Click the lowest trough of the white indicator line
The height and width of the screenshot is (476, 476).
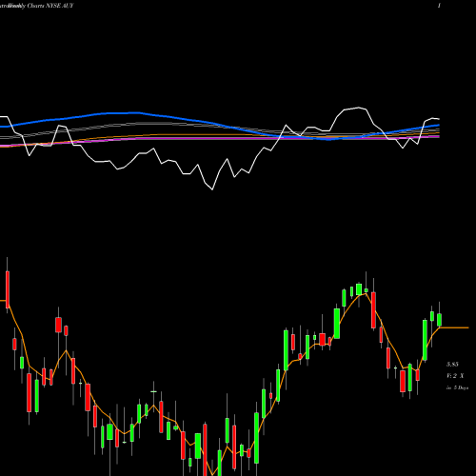pyautogui.click(x=212, y=189)
